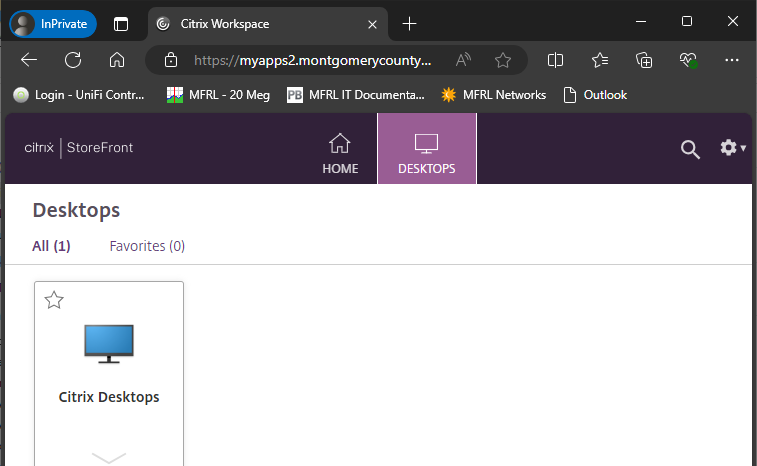Select the All (1) filter
The height and width of the screenshot is (466, 757).
(51, 246)
